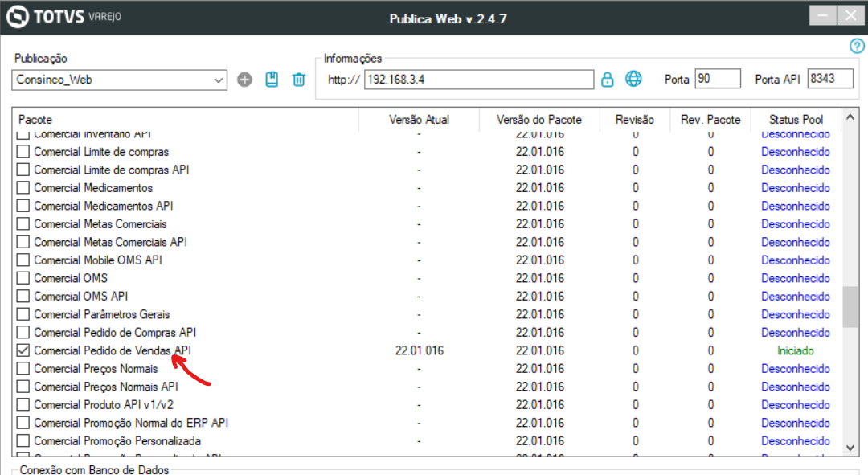The width and height of the screenshot is (868, 475).
Task: Check Comercial Medicamentos API checkbox
Action: click(23, 206)
